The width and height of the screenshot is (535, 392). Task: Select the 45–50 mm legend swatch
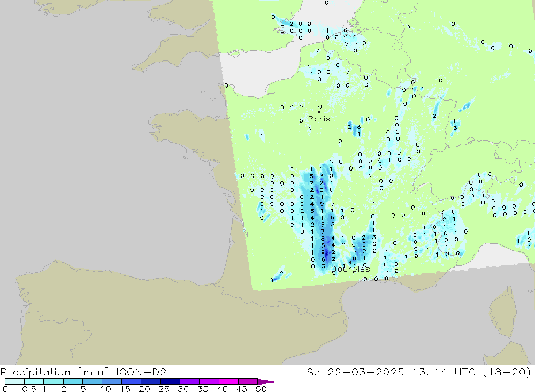[248, 381]
